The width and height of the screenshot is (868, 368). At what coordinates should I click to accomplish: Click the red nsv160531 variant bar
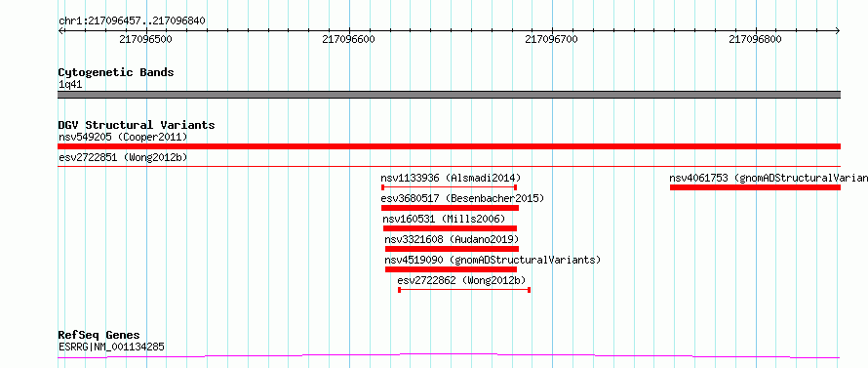pos(450,228)
